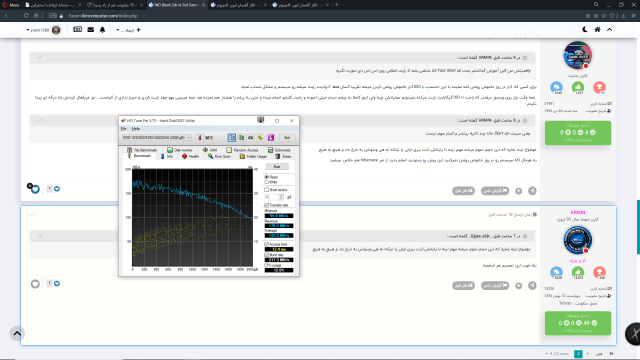
Task: Click the browser tab search magnifier icon
Action: pyautogui.click(x=596, y=4)
